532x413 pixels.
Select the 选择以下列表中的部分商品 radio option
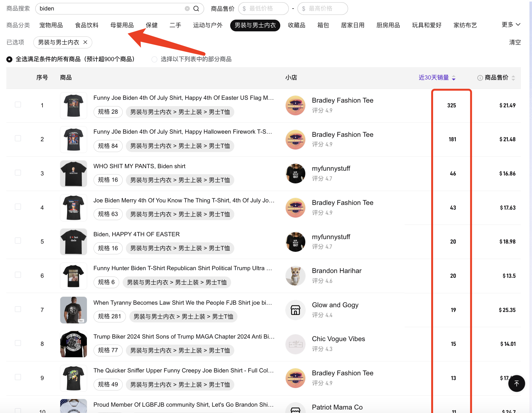click(154, 59)
